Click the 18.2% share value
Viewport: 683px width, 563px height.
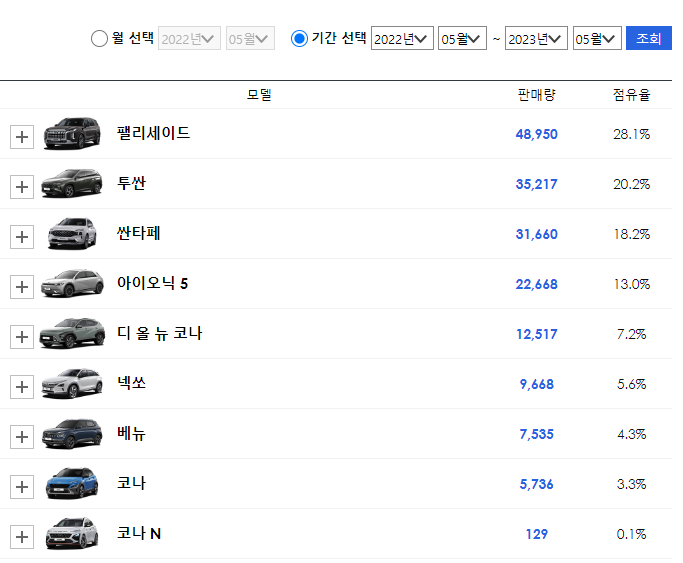(632, 234)
